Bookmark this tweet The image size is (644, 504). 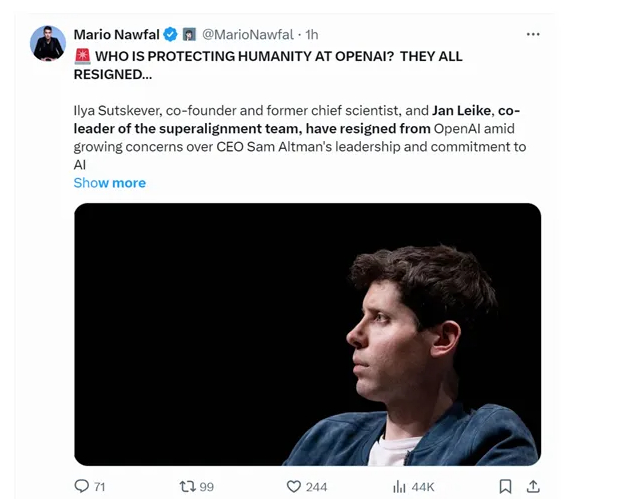[x=506, y=486]
